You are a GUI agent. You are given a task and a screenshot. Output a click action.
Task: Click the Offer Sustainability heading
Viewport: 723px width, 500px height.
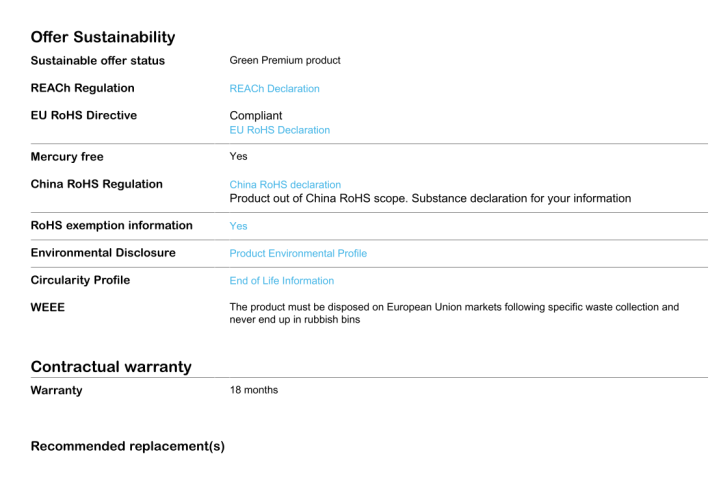click(x=103, y=37)
